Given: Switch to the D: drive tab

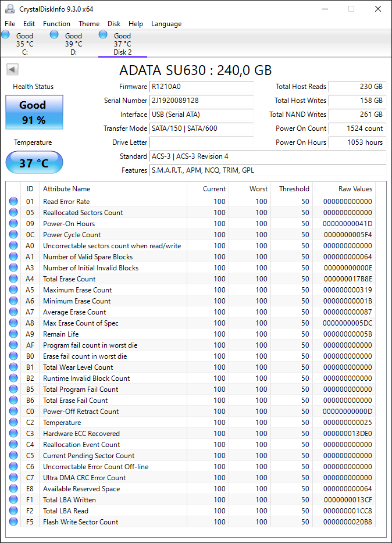Looking at the screenshot, I should click(73, 44).
